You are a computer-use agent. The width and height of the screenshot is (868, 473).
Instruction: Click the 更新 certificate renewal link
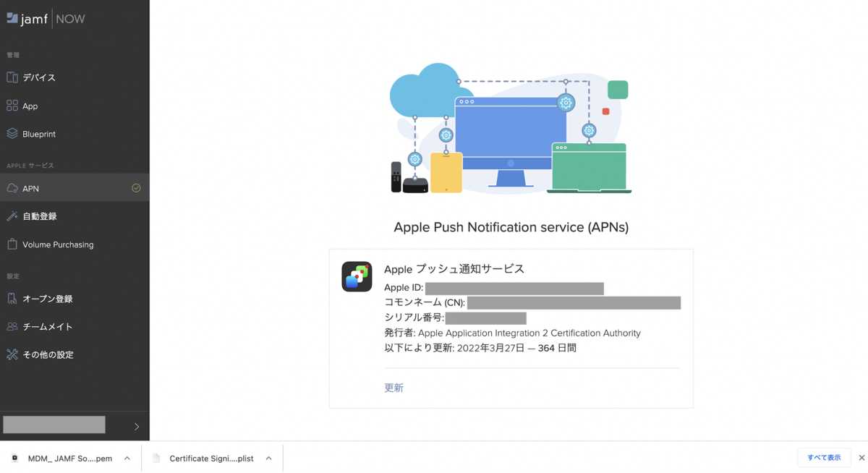[x=393, y=388]
